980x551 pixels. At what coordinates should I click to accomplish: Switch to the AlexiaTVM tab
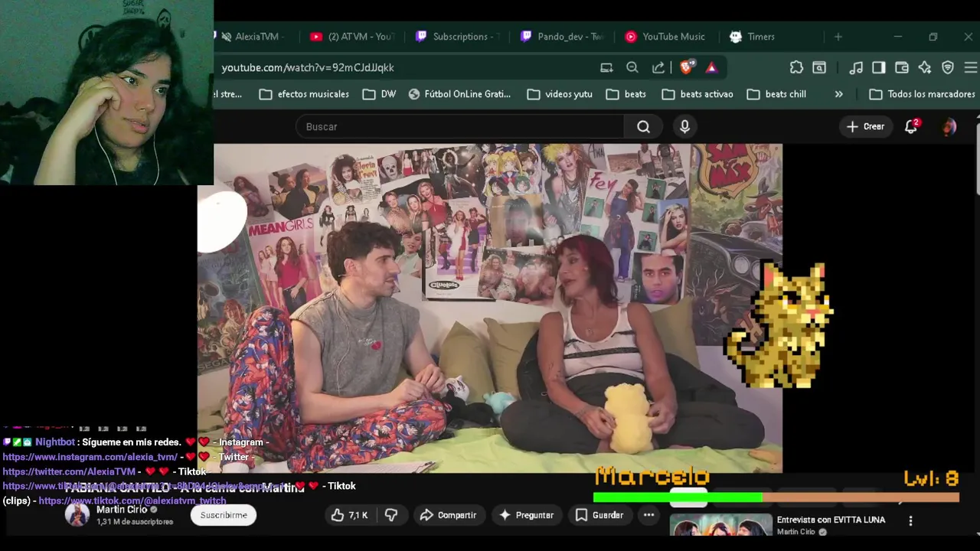click(x=253, y=37)
